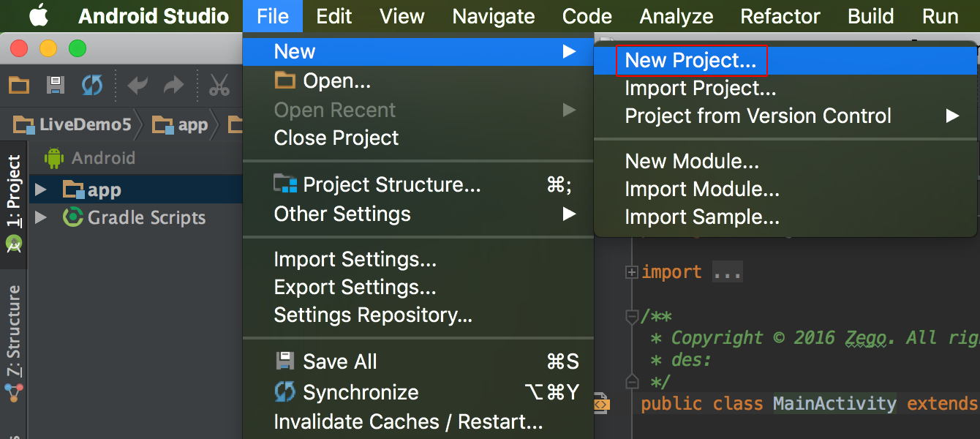Viewport: 980px width, 439px height.
Task: Choose Import Module... menu entry
Action: point(701,190)
